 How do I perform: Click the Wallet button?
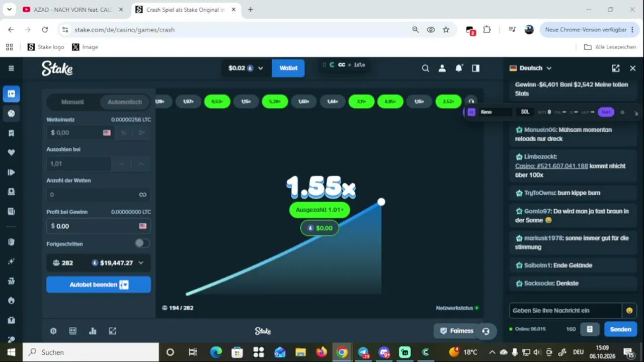pyautogui.click(x=288, y=68)
